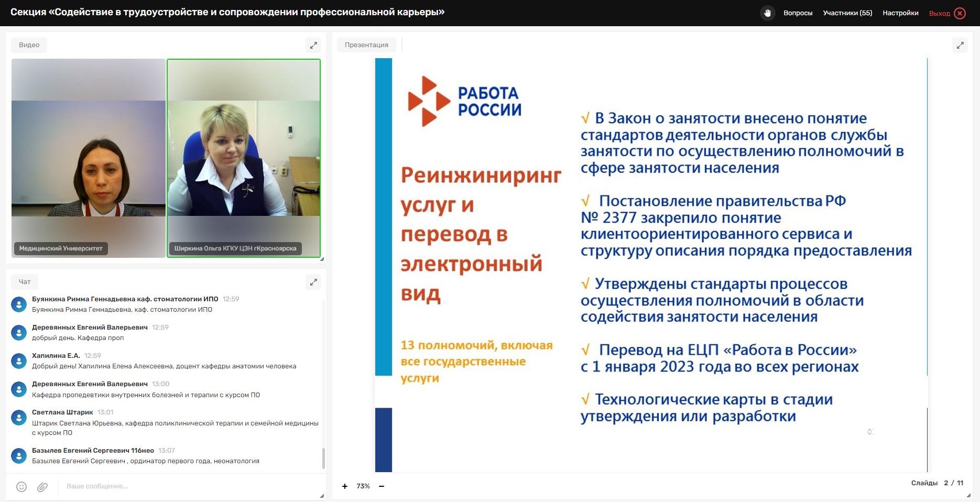Expand the Презентация panel to fullscreen
This screenshot has height=502, width=980.
click(960, 45)
